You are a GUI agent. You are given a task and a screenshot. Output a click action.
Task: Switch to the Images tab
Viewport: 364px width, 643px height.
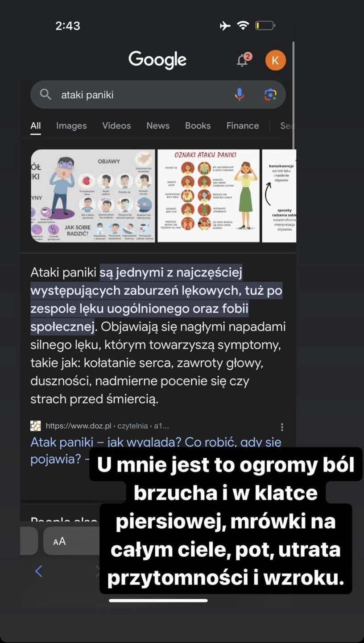(x=71, y=126)
